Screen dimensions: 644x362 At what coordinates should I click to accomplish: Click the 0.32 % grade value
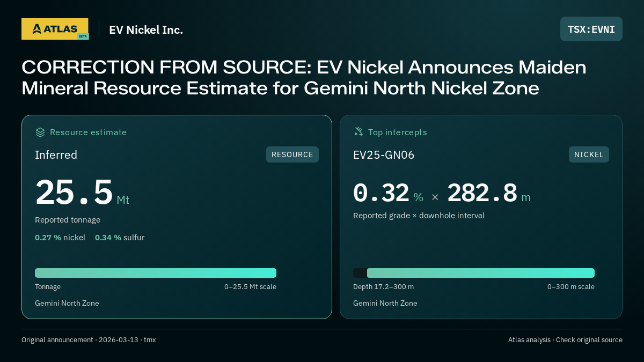tap(388, 193)
